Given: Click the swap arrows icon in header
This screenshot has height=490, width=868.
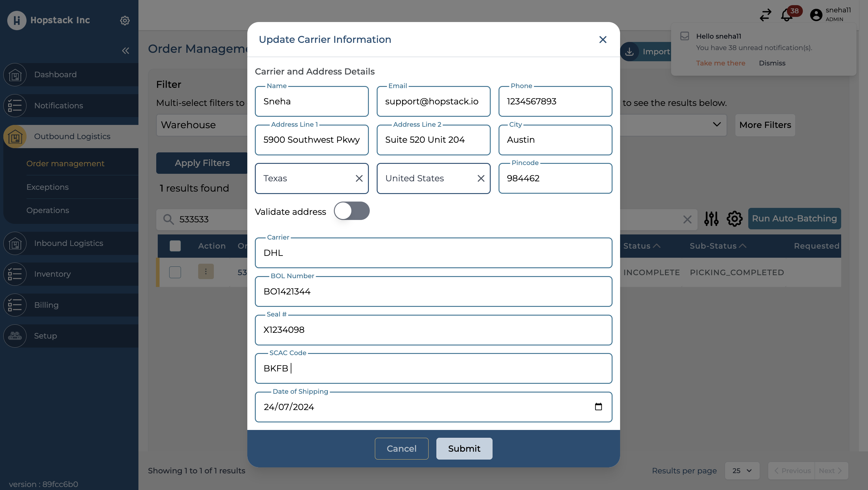Looking at the screenshot, I should click(x=765, y=15).
